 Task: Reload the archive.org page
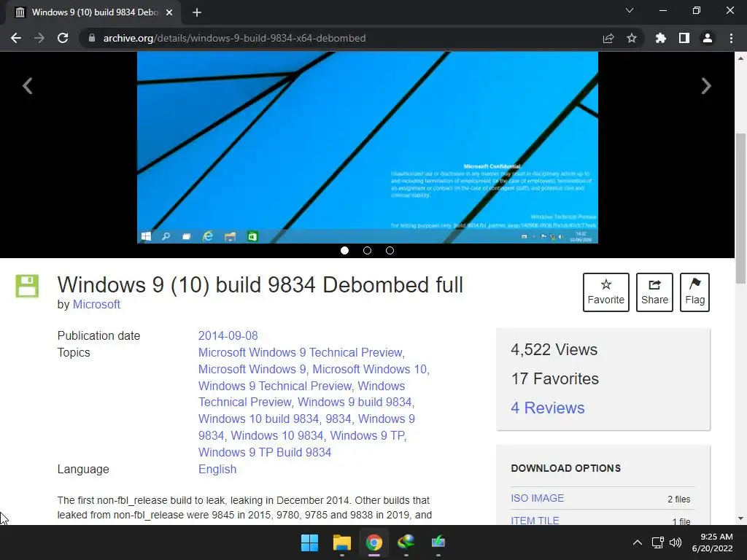click(x=63, y=38)
